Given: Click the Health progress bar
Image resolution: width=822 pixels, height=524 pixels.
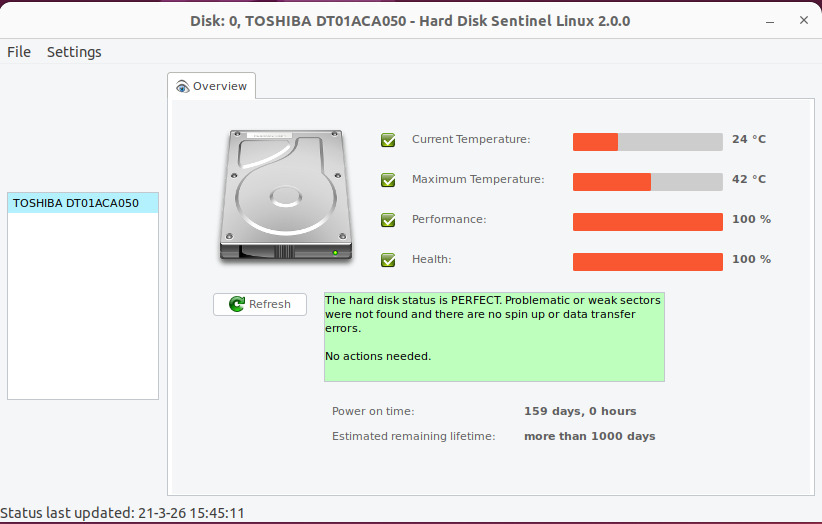Looking at the screenshot, I should click(647, 261).
